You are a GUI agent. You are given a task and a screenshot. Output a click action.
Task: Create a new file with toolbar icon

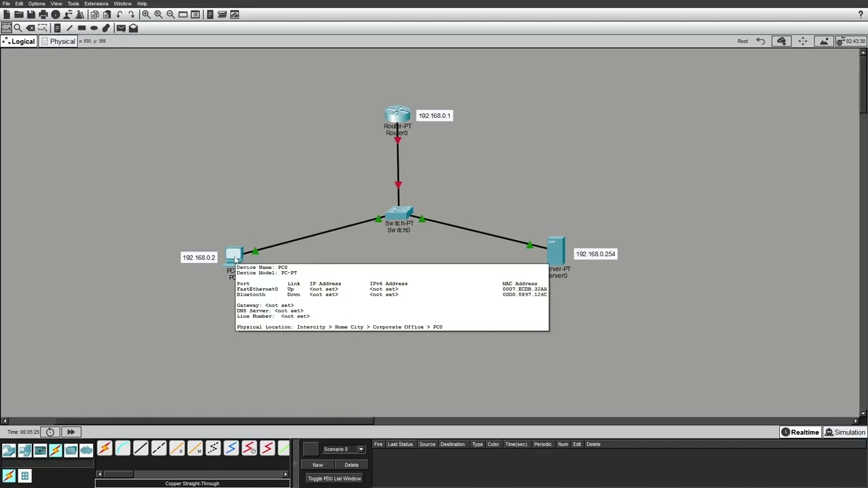point(7,14)
